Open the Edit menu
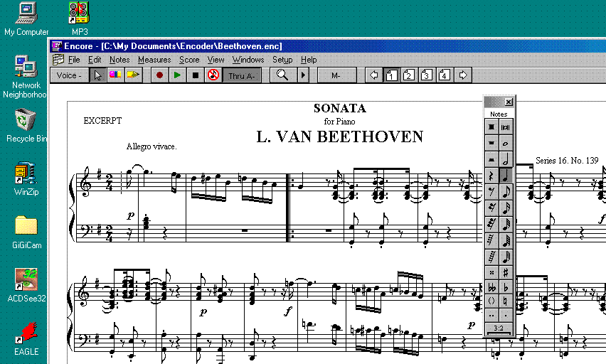Image resolution: width=606 pixels, height=364 pixels. click(95, 60)
